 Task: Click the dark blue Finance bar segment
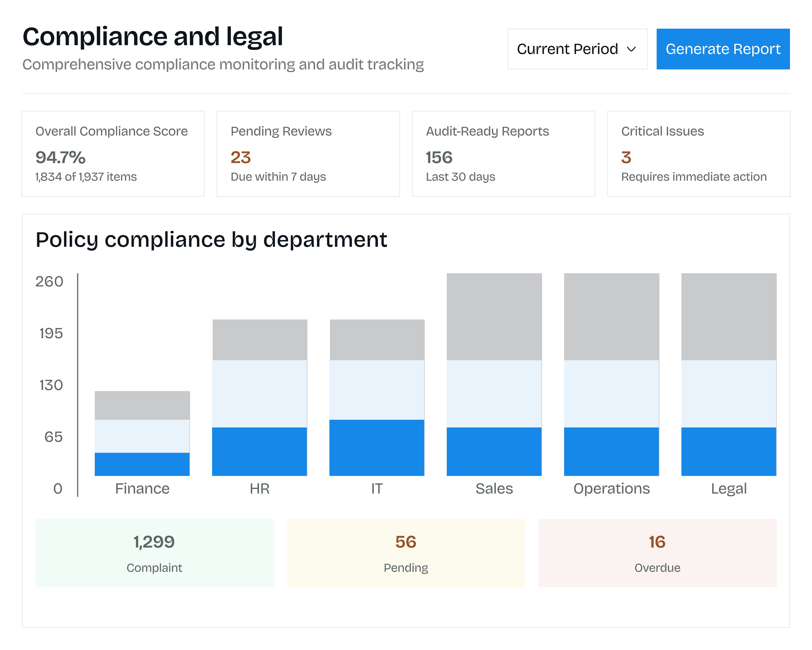pos(142,464)
